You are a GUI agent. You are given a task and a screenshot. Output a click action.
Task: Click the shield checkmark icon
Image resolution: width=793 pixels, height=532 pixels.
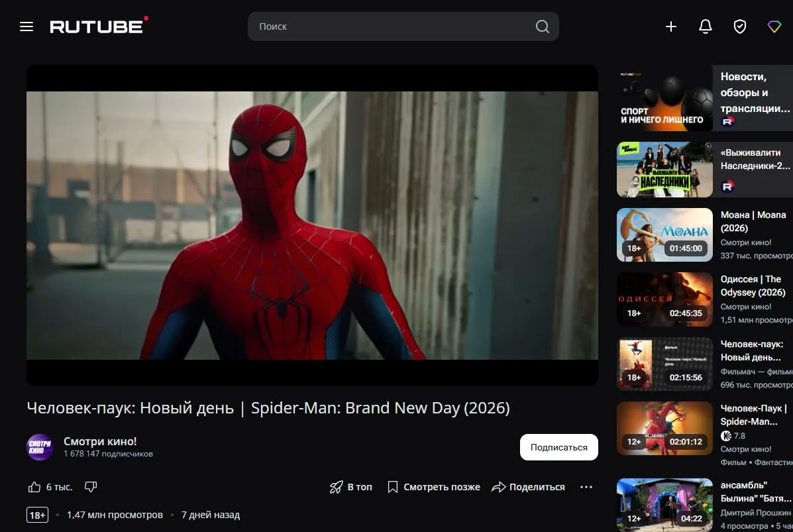739,27
